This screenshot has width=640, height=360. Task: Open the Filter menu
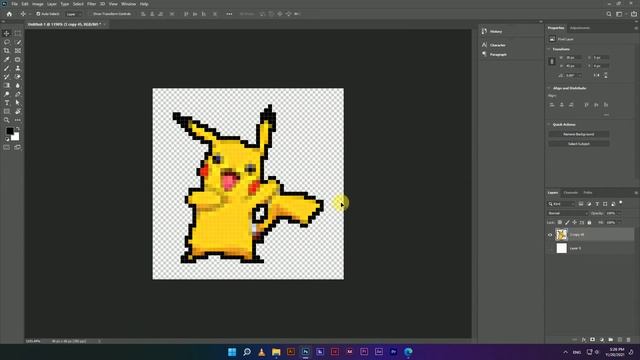[91, 4]
